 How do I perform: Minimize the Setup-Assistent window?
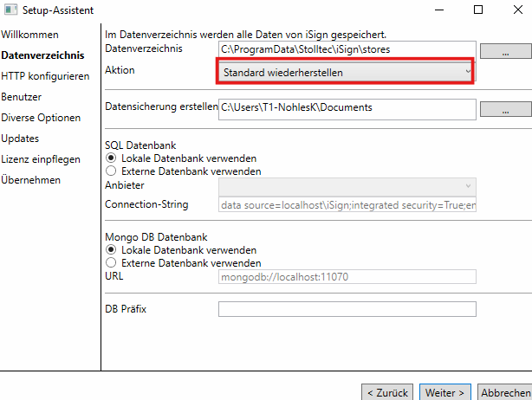coord(439,10)
